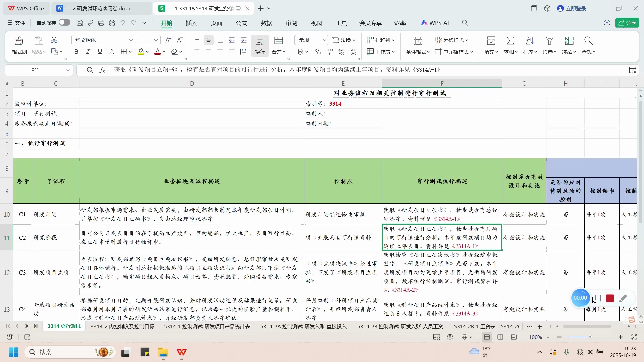Click the insert function fx icon

103,70
